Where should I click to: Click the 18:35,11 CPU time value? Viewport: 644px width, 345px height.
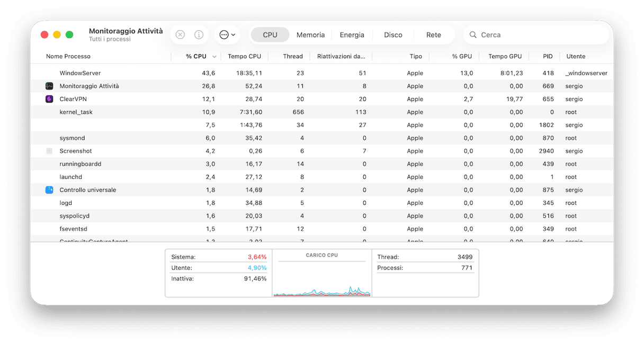click(x=249, y=73)
